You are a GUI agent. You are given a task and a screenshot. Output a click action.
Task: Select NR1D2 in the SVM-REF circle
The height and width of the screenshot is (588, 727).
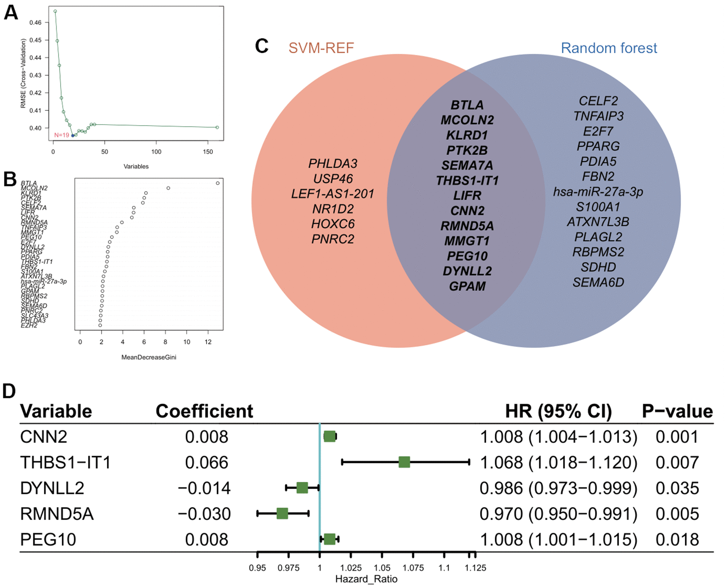click(x=333, y=209)
